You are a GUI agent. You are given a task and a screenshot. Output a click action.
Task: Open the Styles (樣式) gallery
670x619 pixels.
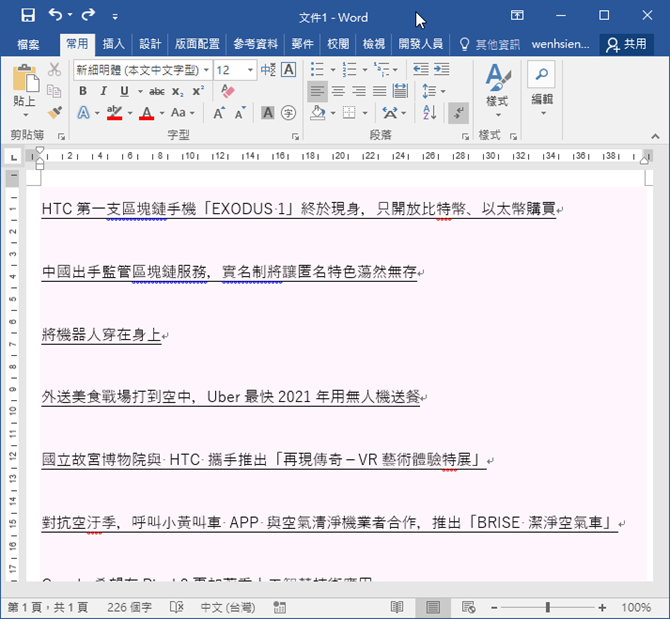click(x=498, y=90)
